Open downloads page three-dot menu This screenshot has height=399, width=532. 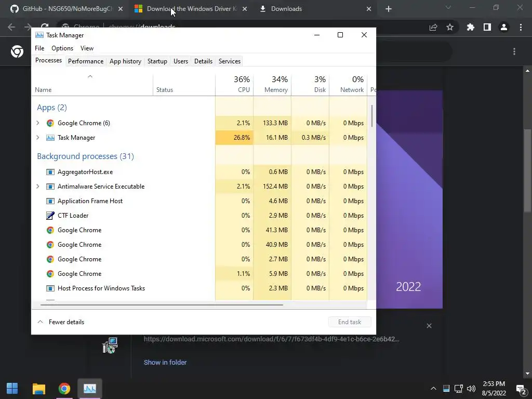point(514,51)
